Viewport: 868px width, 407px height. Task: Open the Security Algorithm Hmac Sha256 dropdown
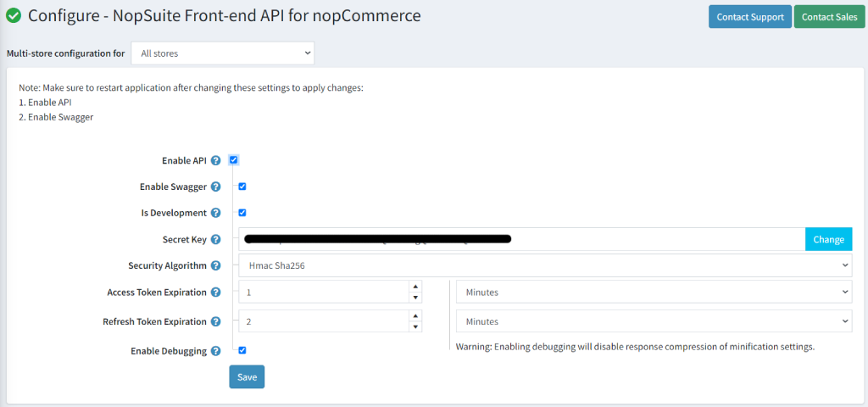(545, 265)
